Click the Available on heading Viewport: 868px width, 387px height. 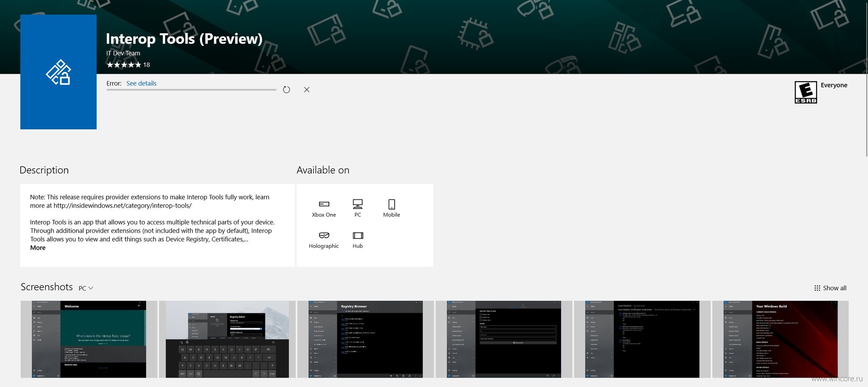pos(323,170)
